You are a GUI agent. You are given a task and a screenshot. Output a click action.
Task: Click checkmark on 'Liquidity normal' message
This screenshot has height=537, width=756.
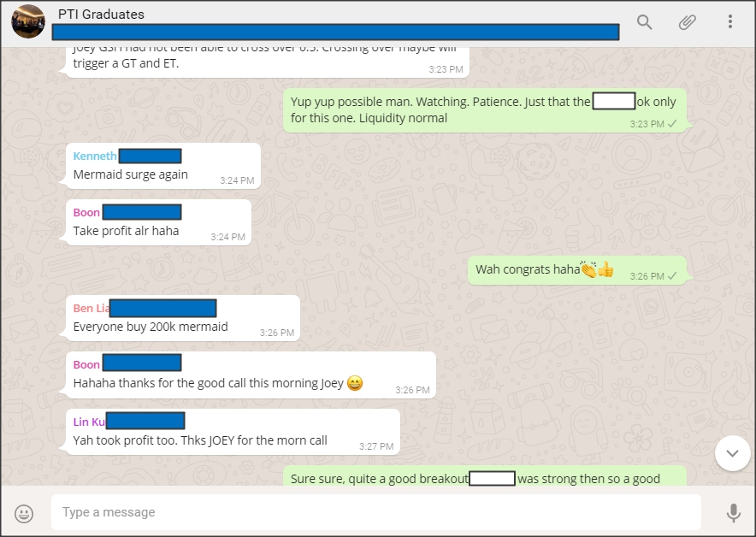point(672,124)
